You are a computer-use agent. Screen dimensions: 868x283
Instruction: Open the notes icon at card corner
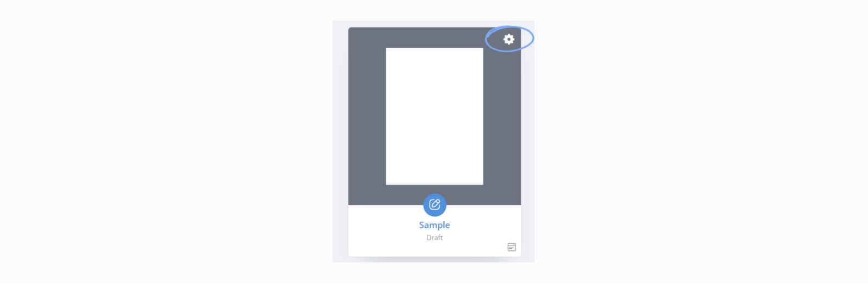tap(512, 247)
